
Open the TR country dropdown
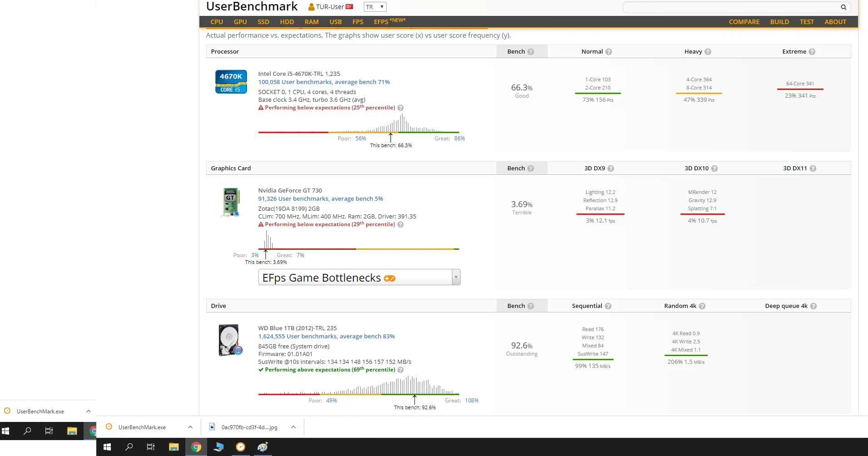(x=375, y=7)
